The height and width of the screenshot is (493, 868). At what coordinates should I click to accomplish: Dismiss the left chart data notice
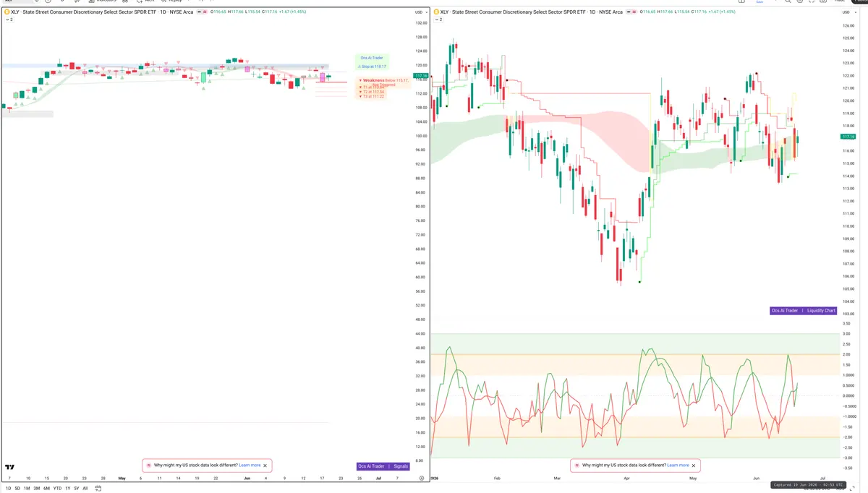click(265, 466)
